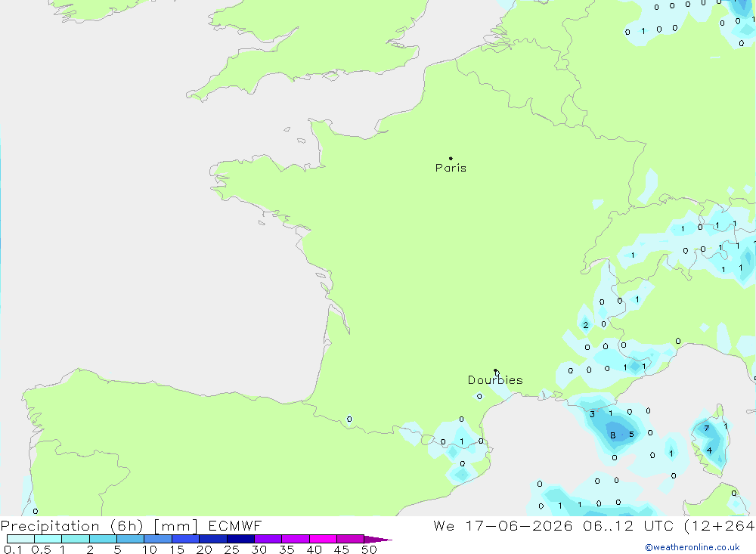Pick legend swatch between 0.1 and 0.5
This screenshot has height=554, width=756.
20,539
